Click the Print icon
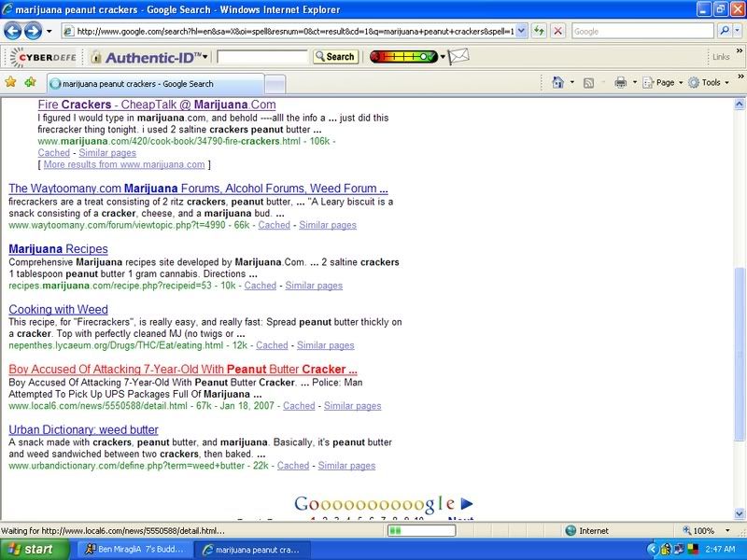This screenshot has width=747, height=560. click(x=620, y=83)
